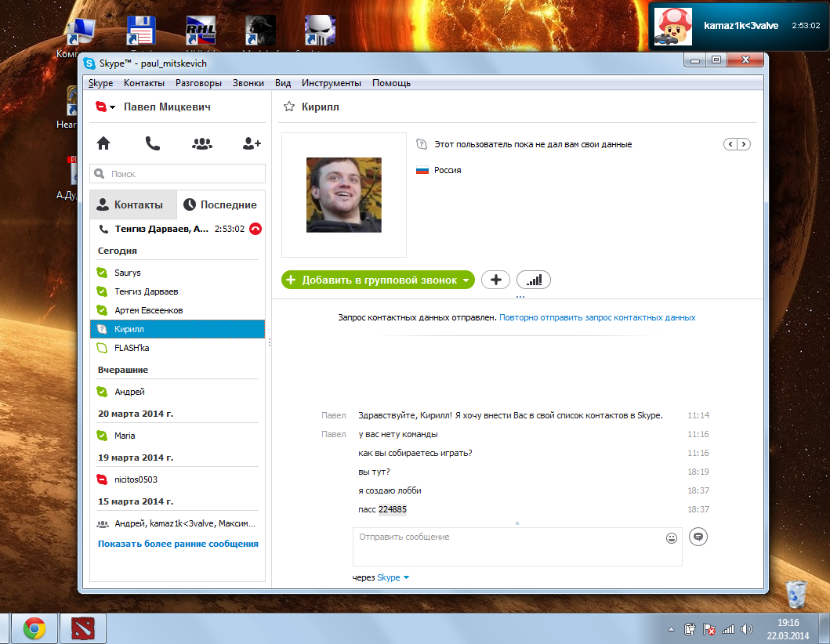
Task: Open the Андрей, kamaz1k<3valve group conversation
Action: [x=177, y=523]
